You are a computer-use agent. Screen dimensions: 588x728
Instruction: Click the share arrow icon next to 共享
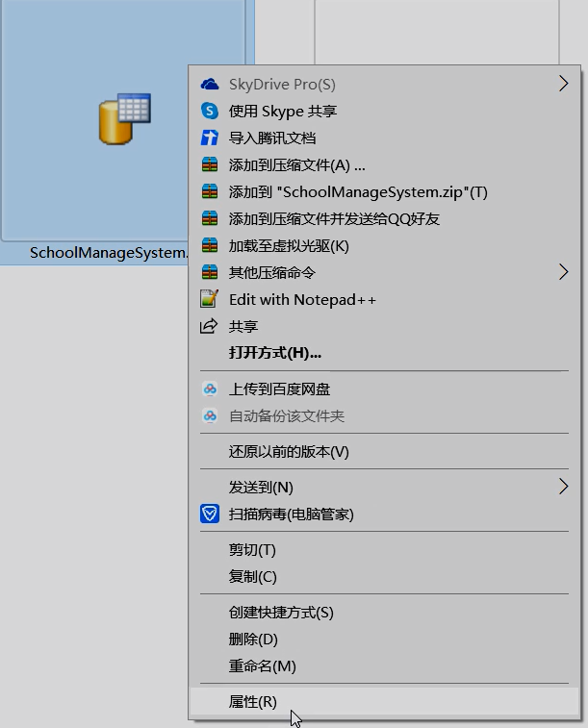(x=209, y=326)
